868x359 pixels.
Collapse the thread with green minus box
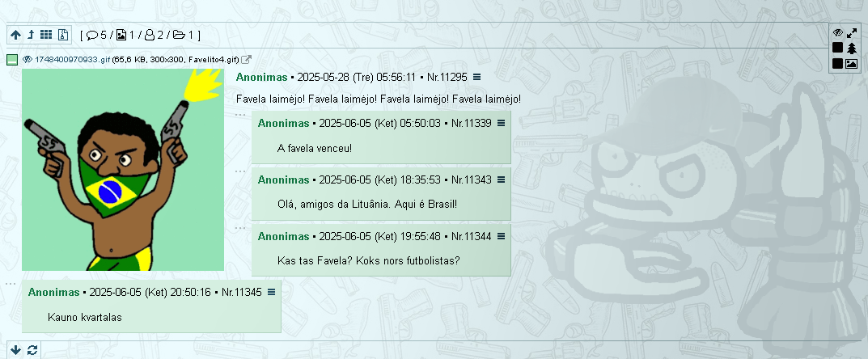12,59
